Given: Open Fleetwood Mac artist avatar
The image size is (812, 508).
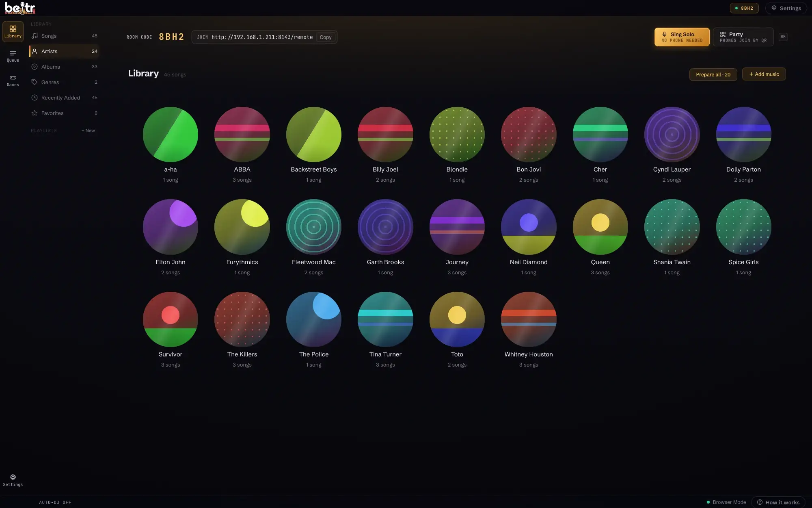Looking at the screenshot, I should (x=314, y=227).
